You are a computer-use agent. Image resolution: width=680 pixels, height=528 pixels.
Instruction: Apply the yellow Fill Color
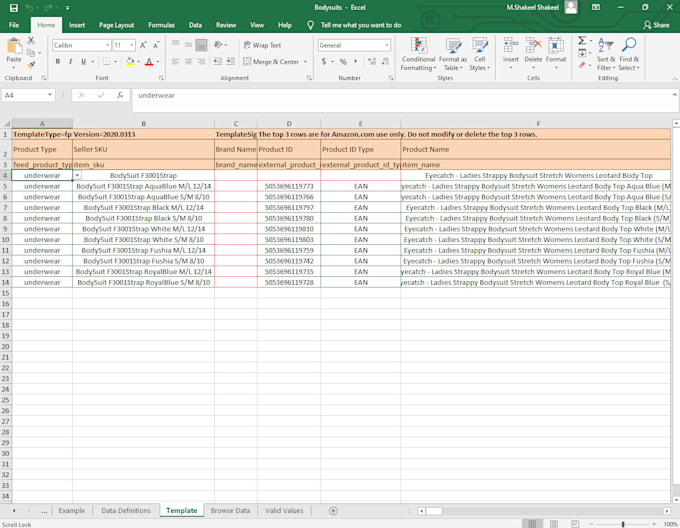click(x=130, y=62)
